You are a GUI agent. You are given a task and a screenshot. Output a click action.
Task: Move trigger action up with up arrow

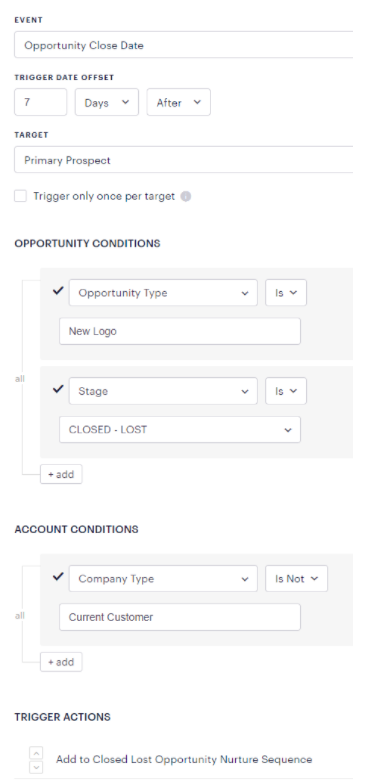point(36,752)
